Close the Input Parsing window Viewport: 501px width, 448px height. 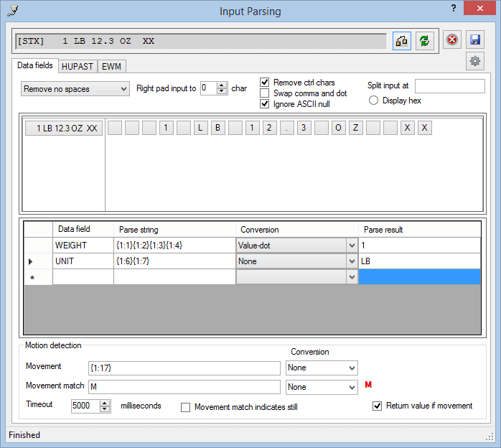pos(479,8)
